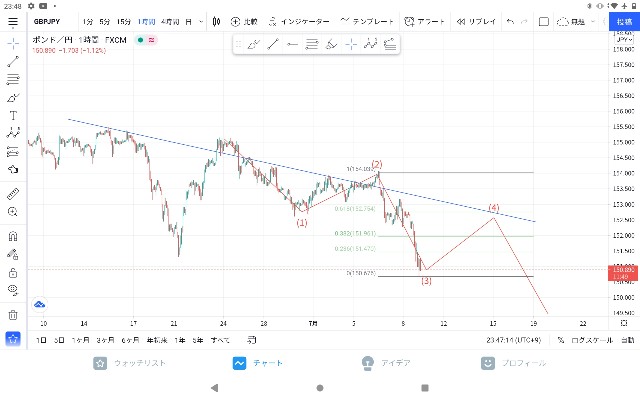Toggle the ログスケール log scale
The height and width of the screenshot is (400, 640).
(x=591, y=340)
